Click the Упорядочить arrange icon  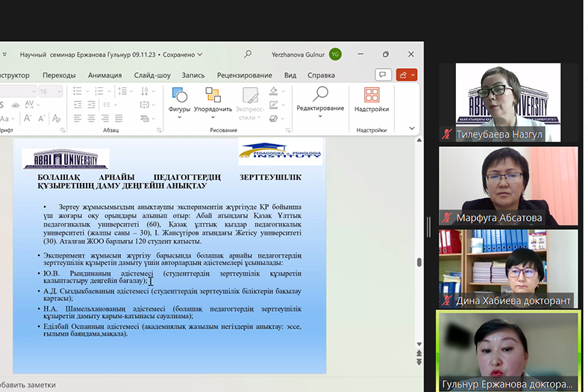(x=213, y=96)
